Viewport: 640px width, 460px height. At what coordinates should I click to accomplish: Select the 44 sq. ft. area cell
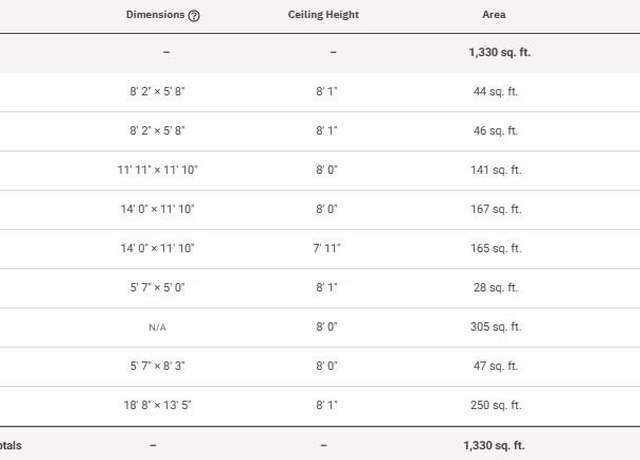pos(496,91)
